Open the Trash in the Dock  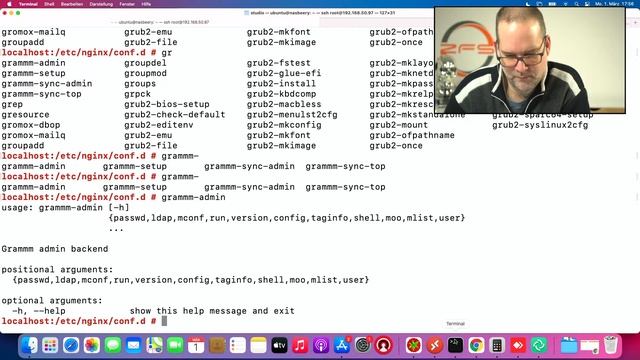click(610, 345)
